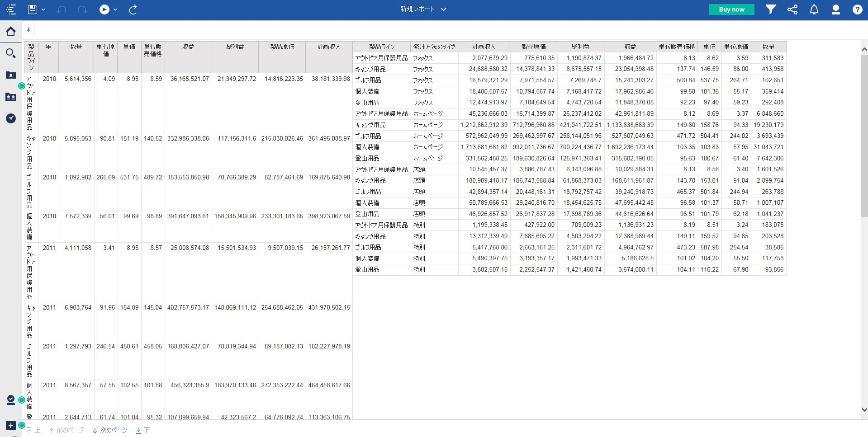Click the 次のページ link
The image size is (868, 437).
110,430
